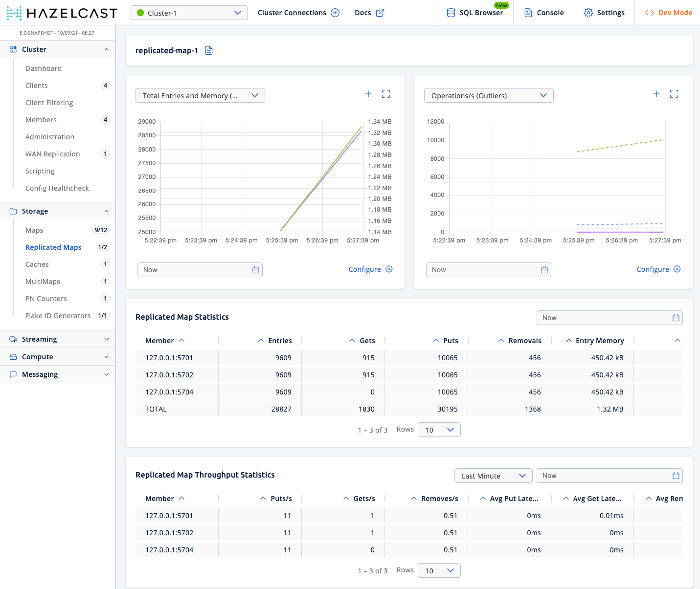Viewport: 700px width, 589px height.
Task: Sort statistics table by Entries column
Action: point(275,341)
